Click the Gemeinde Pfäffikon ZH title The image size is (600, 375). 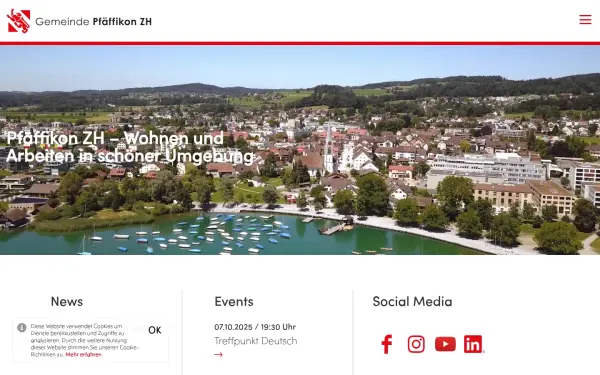[x=93, y=21]
